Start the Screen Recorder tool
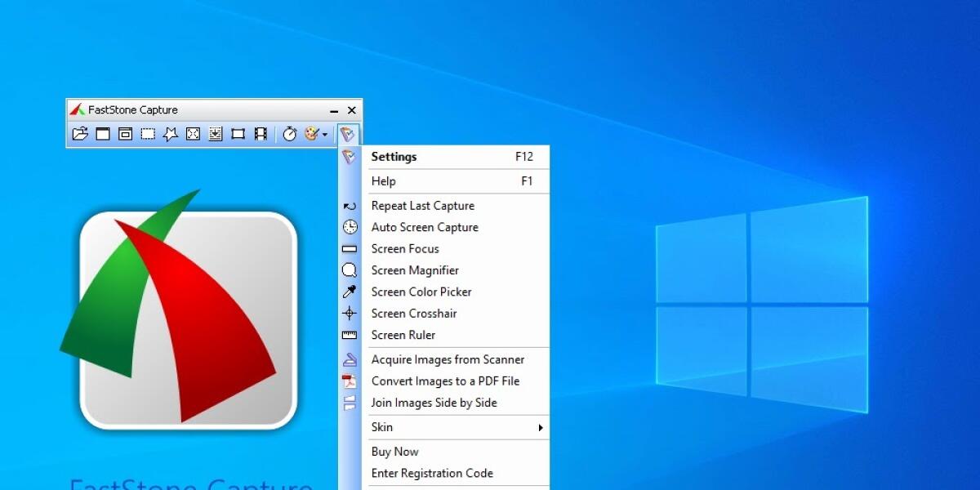 (260, 134)
